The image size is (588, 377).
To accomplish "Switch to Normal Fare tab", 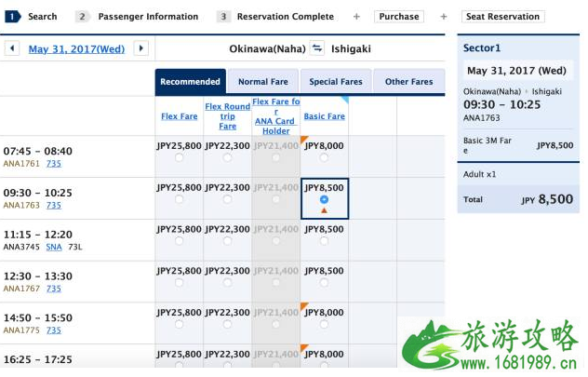I will [x=263, y=82].
